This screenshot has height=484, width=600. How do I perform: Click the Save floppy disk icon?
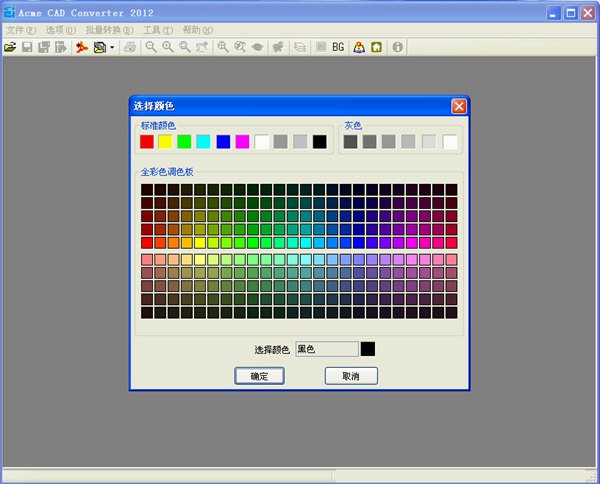tap(28, 47)
